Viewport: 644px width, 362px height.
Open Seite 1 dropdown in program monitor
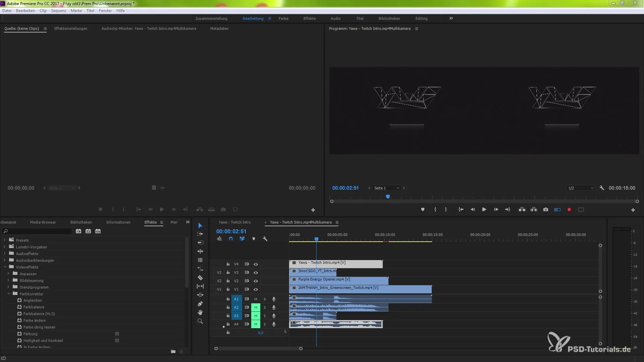point(386,188)
